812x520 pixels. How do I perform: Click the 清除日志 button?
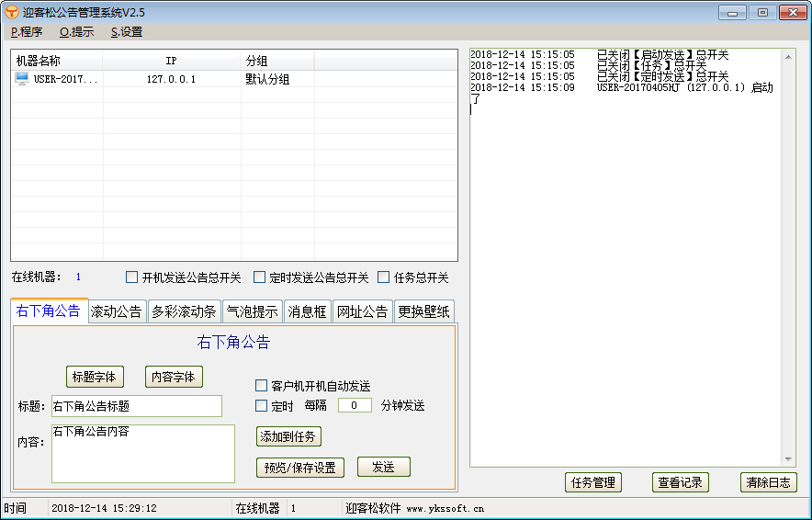coord(769,482)
